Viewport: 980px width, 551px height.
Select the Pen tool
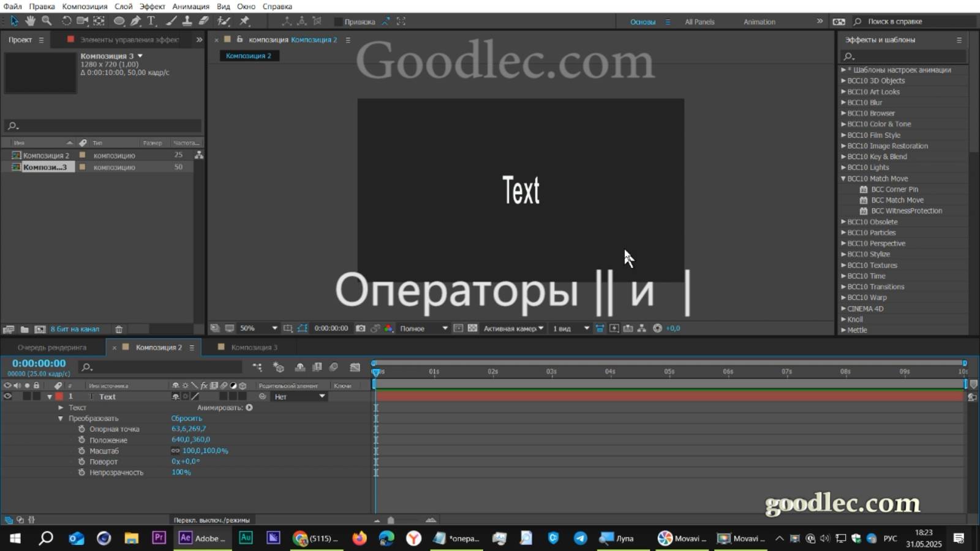135,21
